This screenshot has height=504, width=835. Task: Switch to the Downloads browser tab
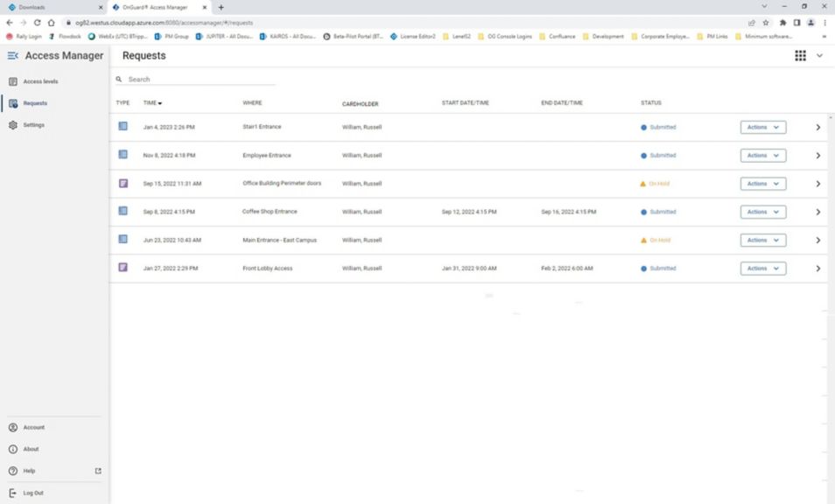(53, 7)
